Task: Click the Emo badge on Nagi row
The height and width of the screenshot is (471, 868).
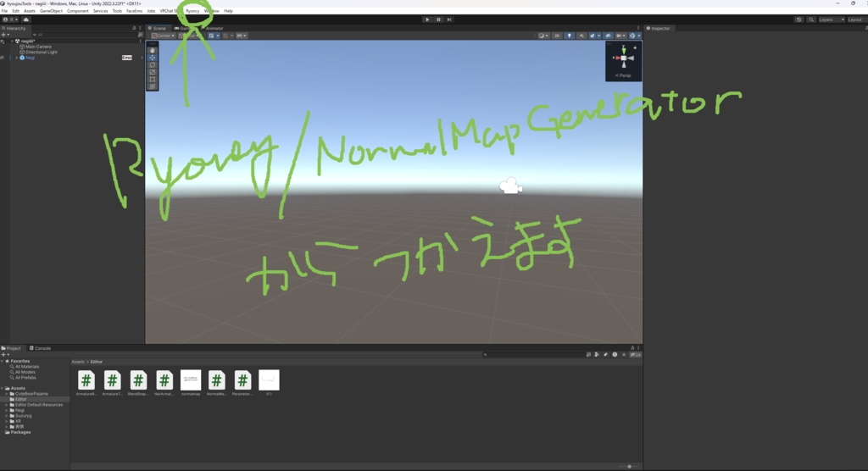Action: (127, 58)
